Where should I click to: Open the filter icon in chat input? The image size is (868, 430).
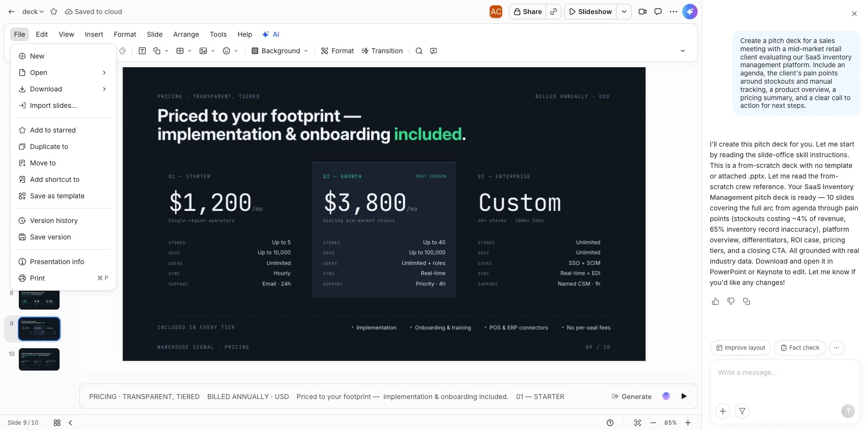point(742,411)
